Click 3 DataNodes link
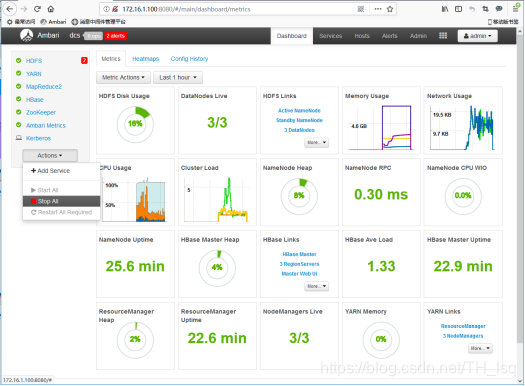Screen dimensions: 525x386 (x=299, y=130)
